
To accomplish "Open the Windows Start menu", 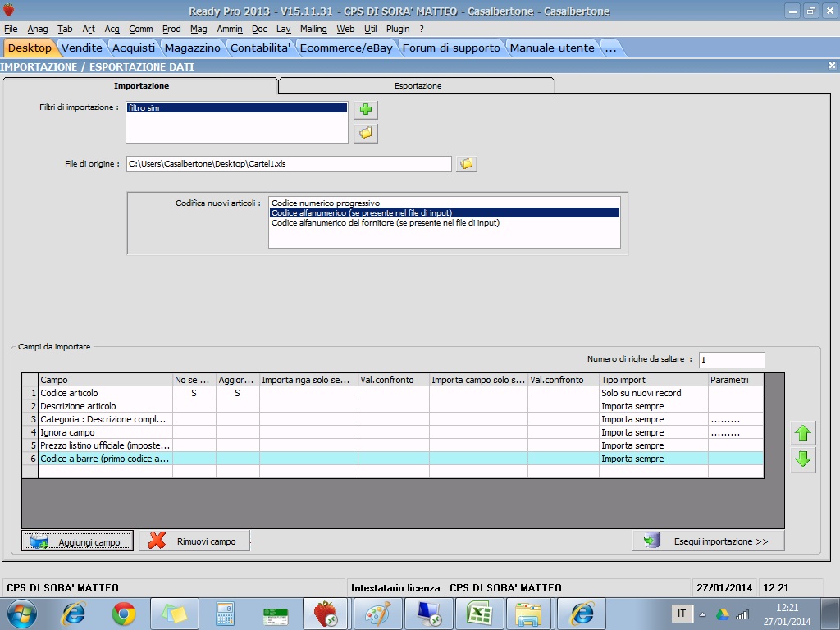I will pyautogui.click(x=22, y=614).
